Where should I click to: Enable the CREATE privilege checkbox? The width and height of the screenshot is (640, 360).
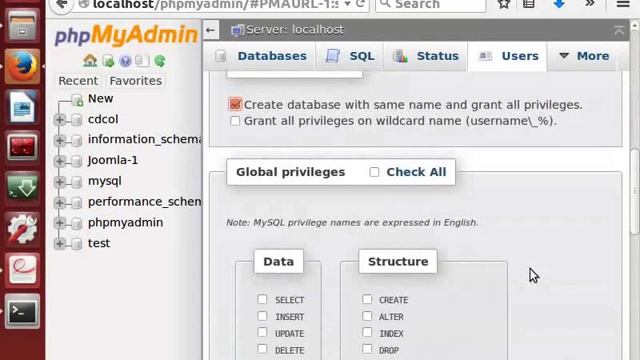click(x=367, y=299)
